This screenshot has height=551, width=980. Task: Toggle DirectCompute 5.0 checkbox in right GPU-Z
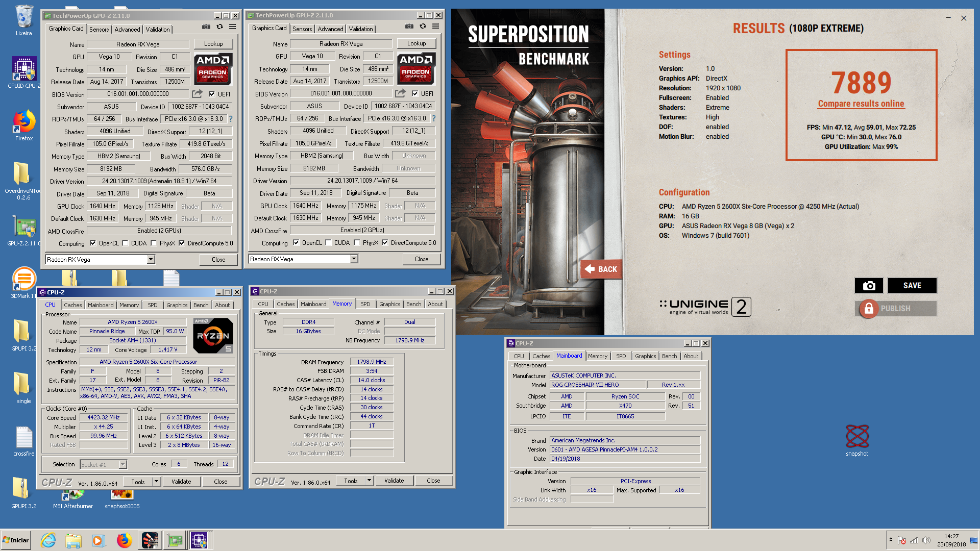[x=385, y=243]
